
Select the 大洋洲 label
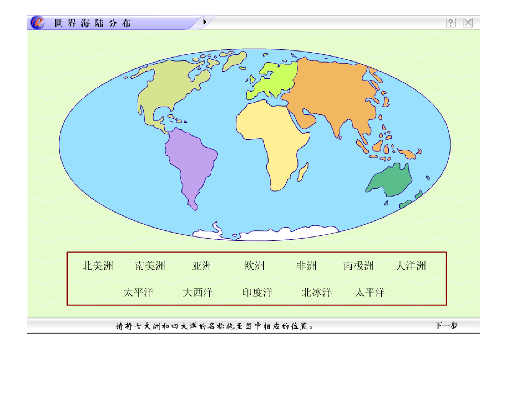pyautogui.click(x=410, y=266)
